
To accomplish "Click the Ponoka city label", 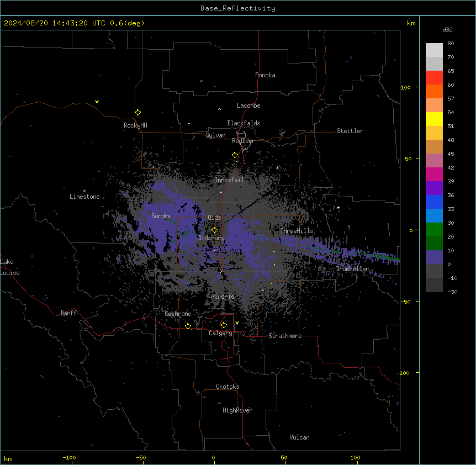I will [265, 75].
